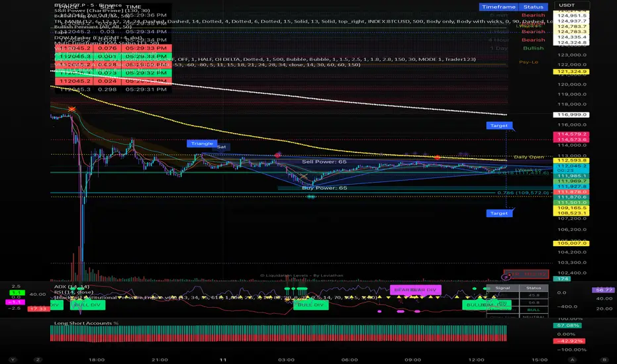Click the blue Status header beside Timeframe

tap(533, 7)
